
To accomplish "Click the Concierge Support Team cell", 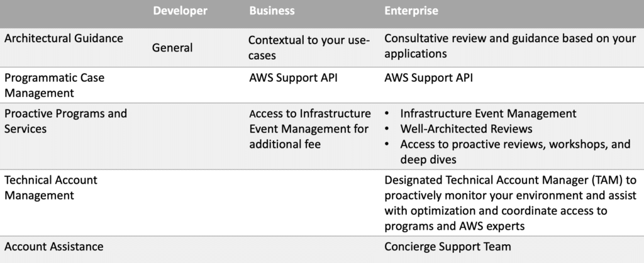I will point(448,247).
